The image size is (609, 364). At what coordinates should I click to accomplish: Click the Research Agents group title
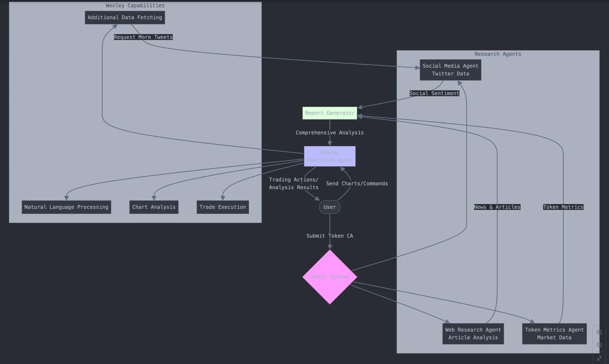click(x=498, y=54)
